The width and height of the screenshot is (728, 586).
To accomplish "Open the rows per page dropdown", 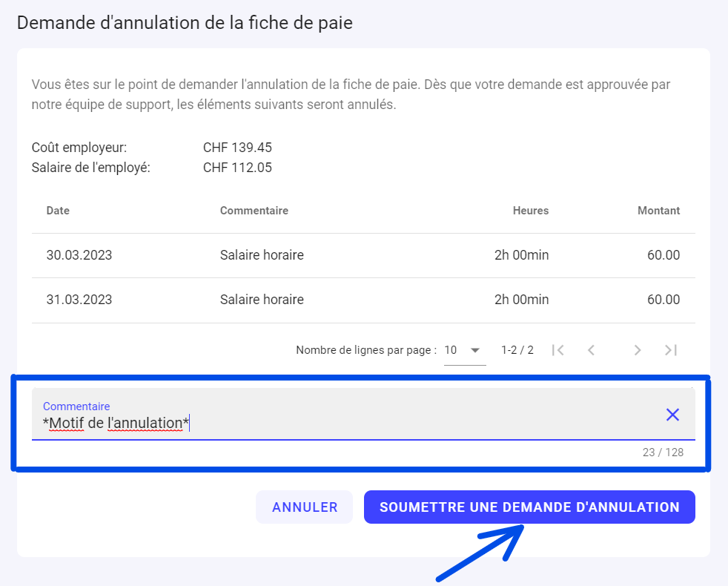I will pyautogui.click(x=464, y=350).
